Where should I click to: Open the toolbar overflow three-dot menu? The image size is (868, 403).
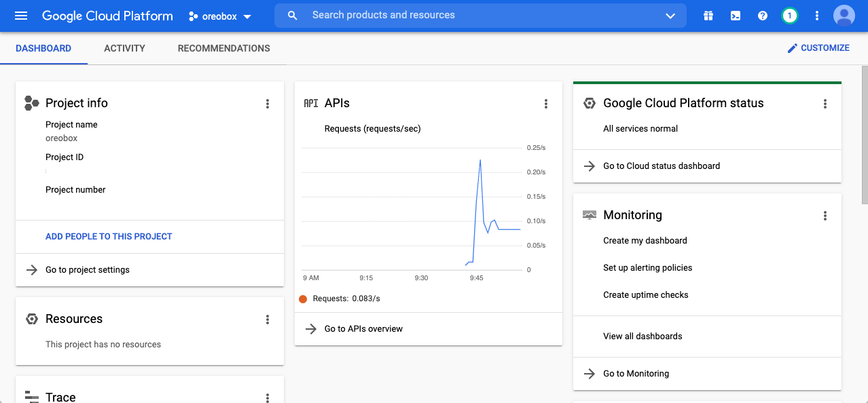click(816, 15)
